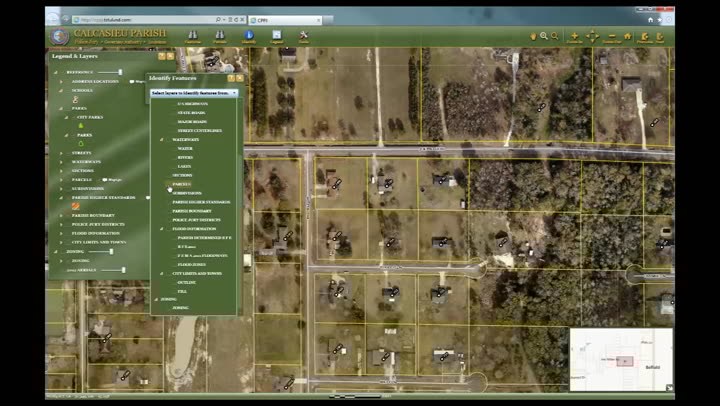720x406 pixels.
Task: Expand the Waterways layer in legend
Action: (x=61, y=162)
